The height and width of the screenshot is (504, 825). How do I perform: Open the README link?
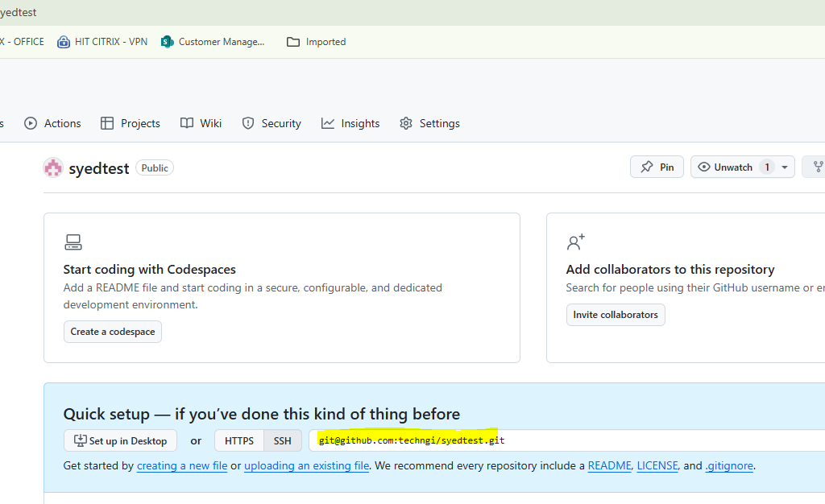coord(609,465)
